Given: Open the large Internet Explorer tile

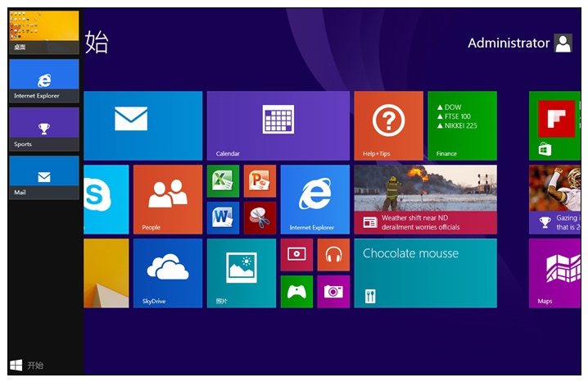Looking at the screenshot, I should [x=315, y=199].
